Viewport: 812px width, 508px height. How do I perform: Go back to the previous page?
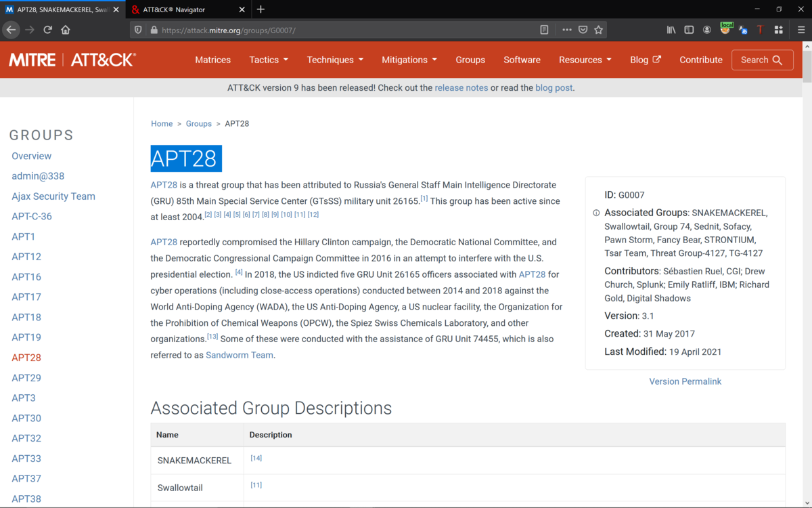pos(11,30)
